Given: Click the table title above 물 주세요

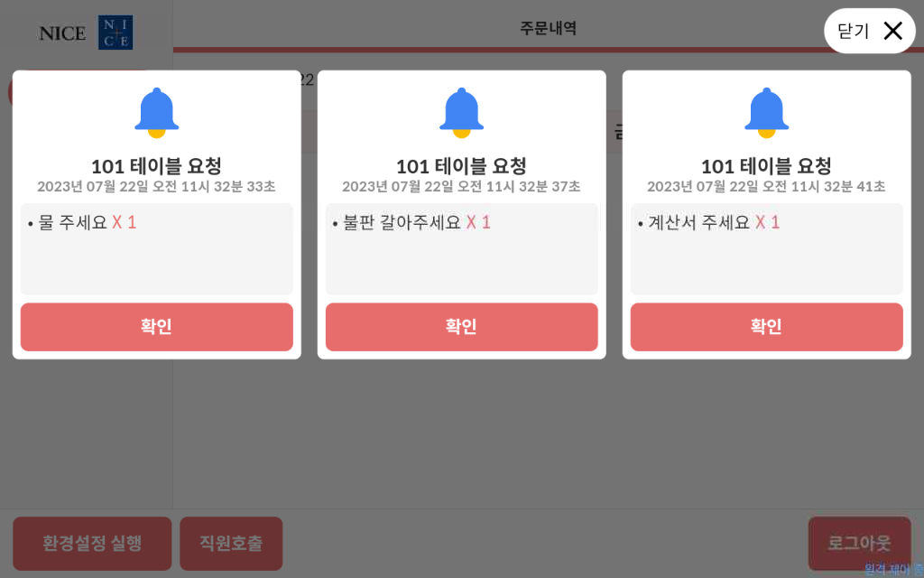Looking at the screenshot, I should pyautogui.click(x=156, y=166).
